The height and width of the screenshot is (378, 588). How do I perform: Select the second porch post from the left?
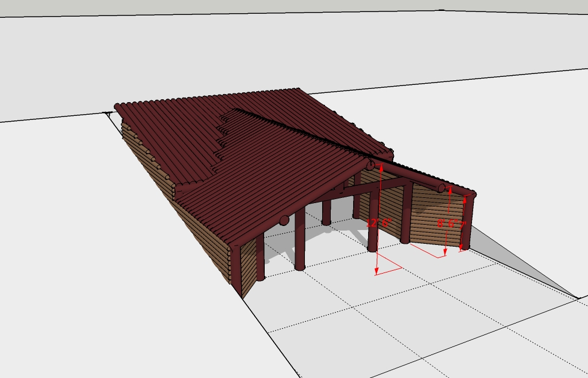299,241
